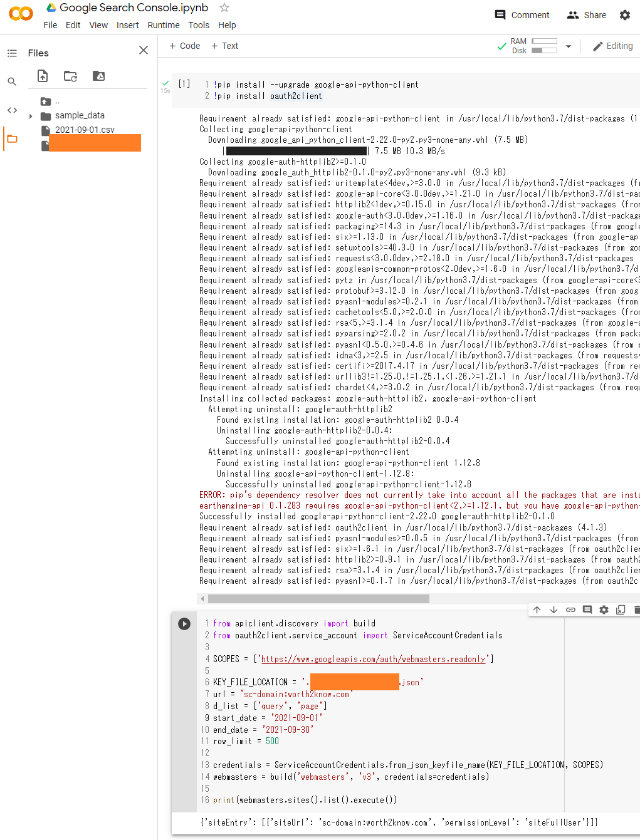This screenshot has height=840, width=640.
Task: Open the table of contents sidebar
Action: [11, 53]
